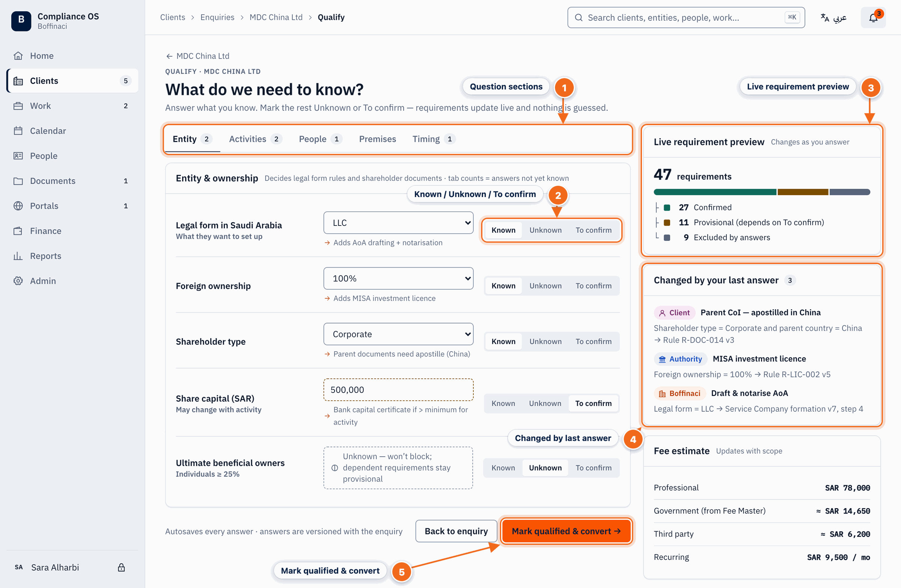Go to Clients breadcrumb link
The height and width of the screenshot is (588, 901).
tap(172, 17)
